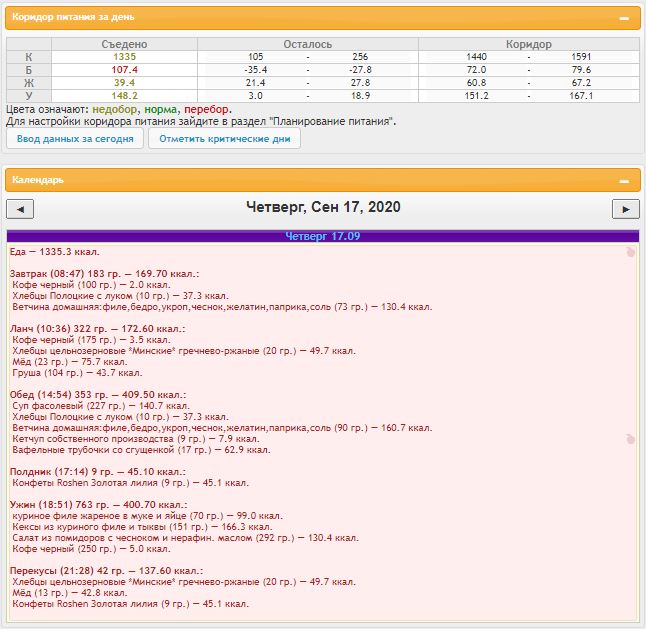Click the недобор color legend word

tap(115, 110)
